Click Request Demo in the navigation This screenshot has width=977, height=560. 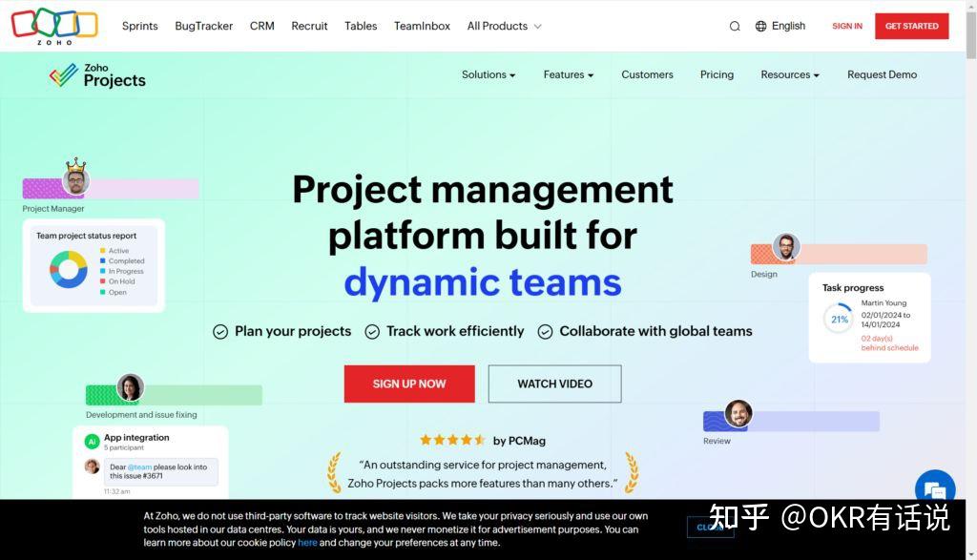click(x=882, y=74)
